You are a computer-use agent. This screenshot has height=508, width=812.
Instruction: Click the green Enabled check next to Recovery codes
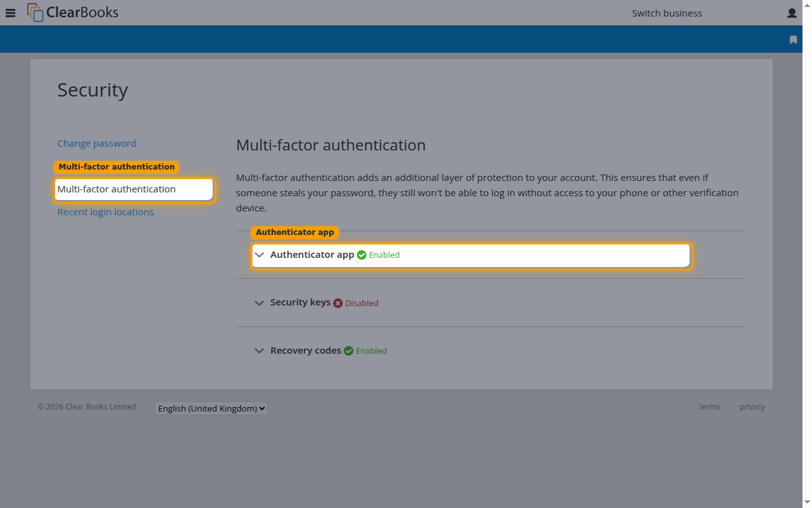348,351
